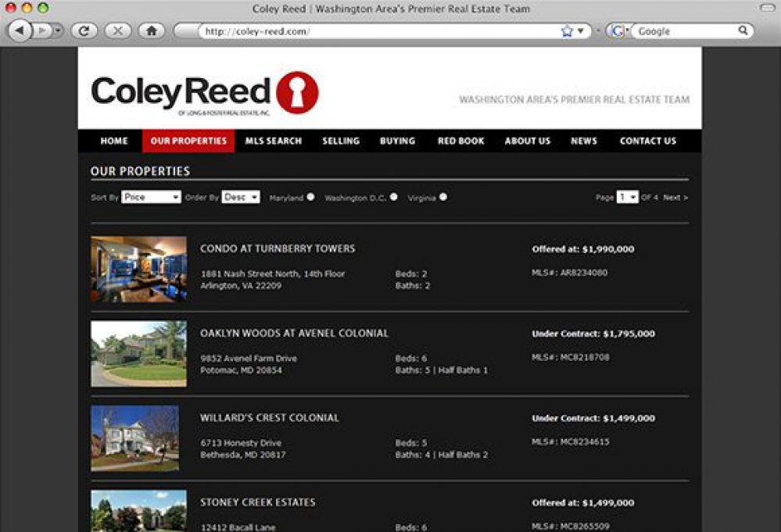781x532 pixels.
Task: Open the Oaklyn Woods house thumbnail
Action: (139, 354)
